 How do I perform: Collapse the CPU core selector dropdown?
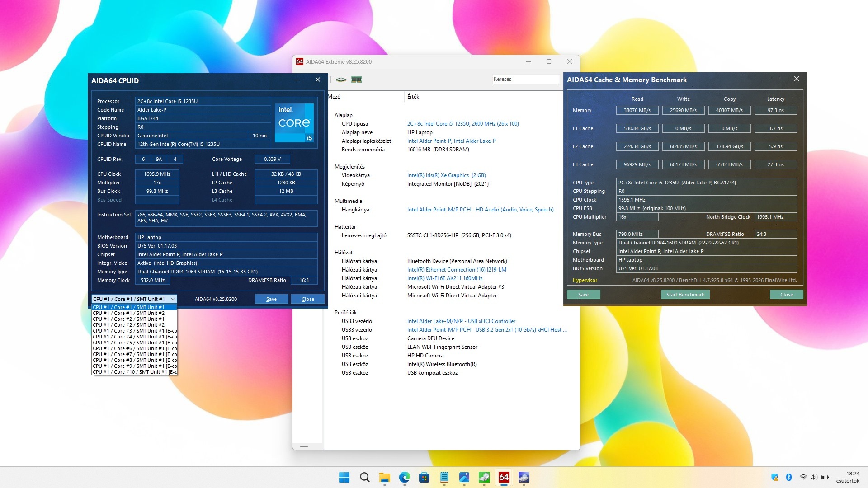(x=173, y=299)
